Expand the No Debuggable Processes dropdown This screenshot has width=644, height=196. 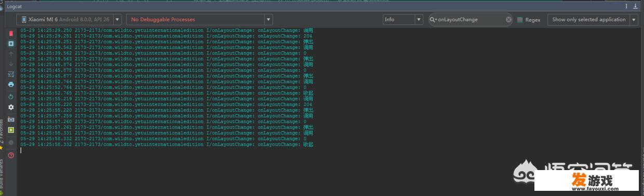tap(199, 20)
